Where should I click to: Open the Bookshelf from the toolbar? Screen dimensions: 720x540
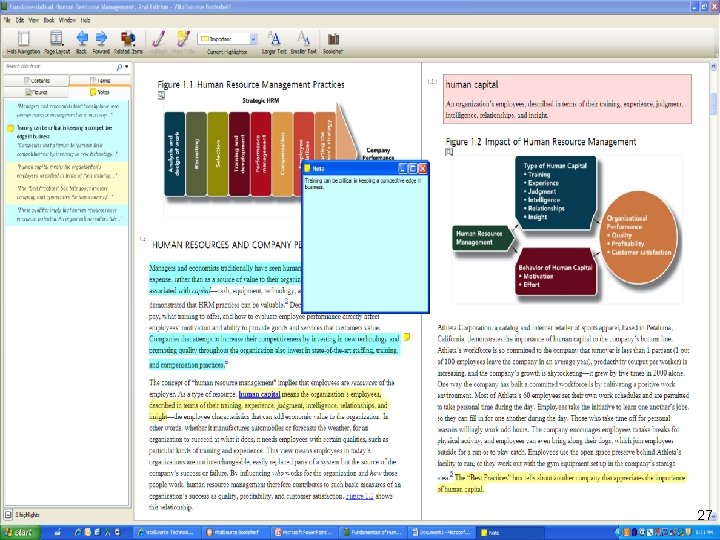(x=333, y=39)
